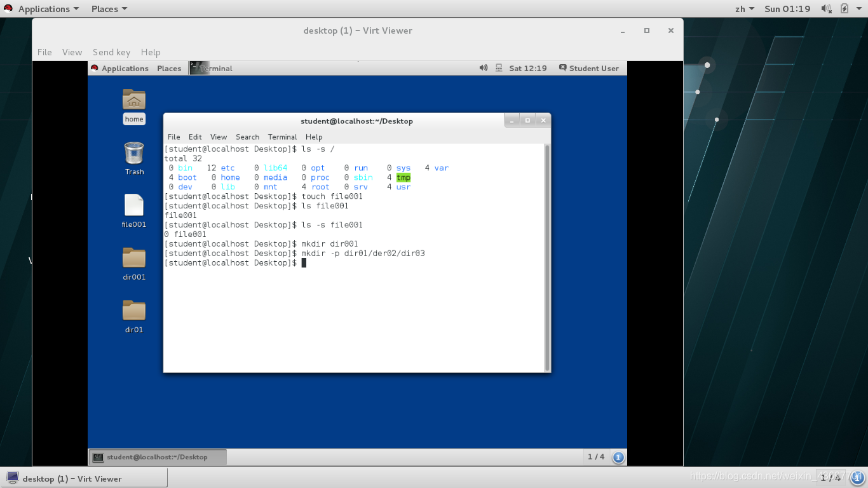Image resolution: width=868 pixels, height=488 pixels.
Task: Click the 'total 32' output line
Action: 183,158
